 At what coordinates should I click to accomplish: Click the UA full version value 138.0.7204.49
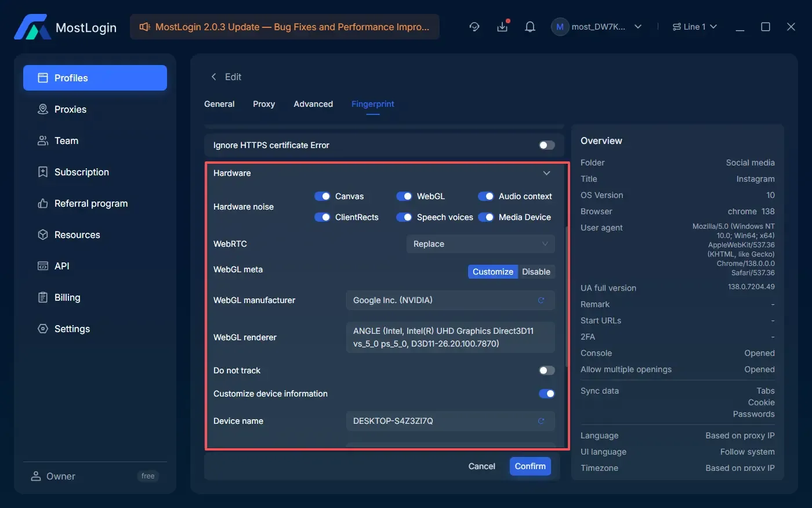(x=751, y=287)
